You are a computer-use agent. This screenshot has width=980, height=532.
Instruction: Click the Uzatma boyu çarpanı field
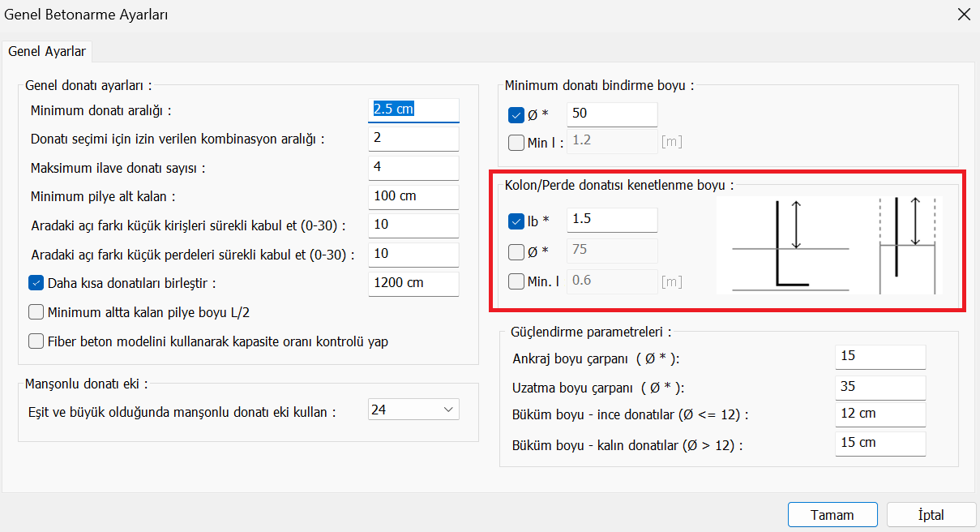pyautogui.click(x=879, y=387)
